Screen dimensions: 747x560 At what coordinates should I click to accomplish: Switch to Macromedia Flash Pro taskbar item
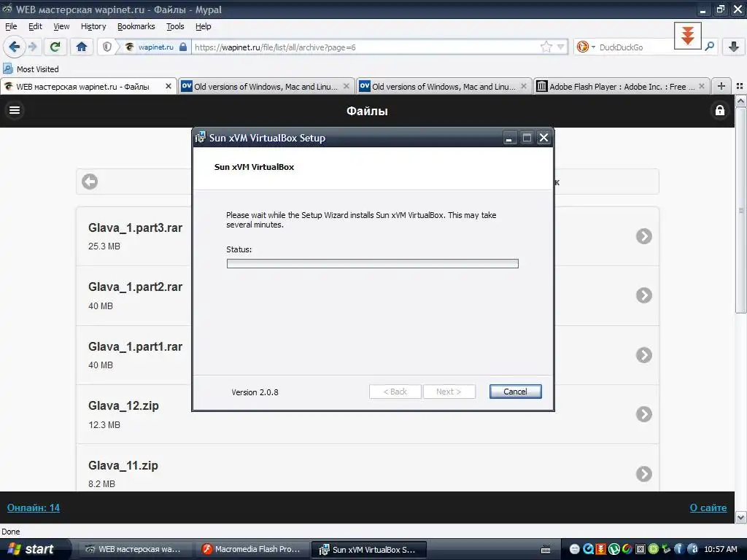[x=252, y=549]
